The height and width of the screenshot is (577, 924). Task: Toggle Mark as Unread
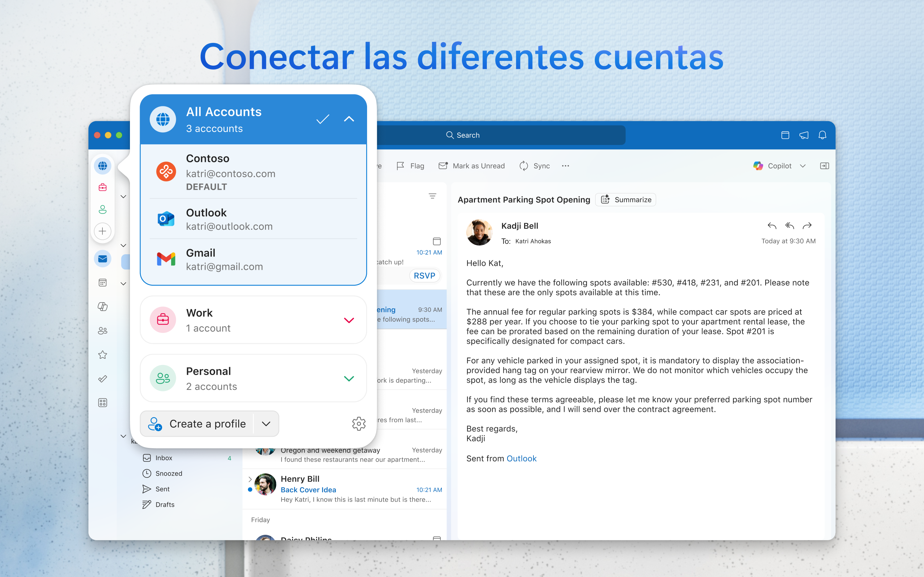point(472,166)
